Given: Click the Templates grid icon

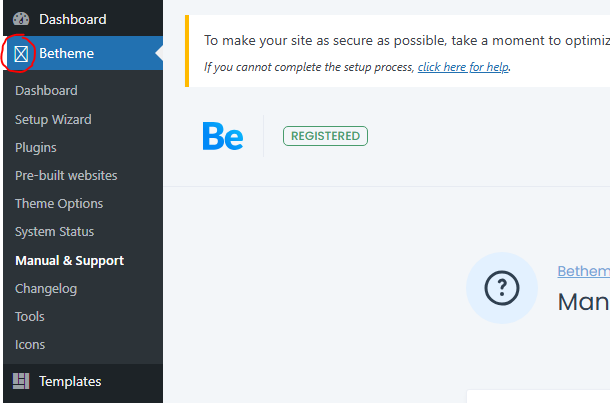Looking at the screenshot, I should click(x=21, y=381).
